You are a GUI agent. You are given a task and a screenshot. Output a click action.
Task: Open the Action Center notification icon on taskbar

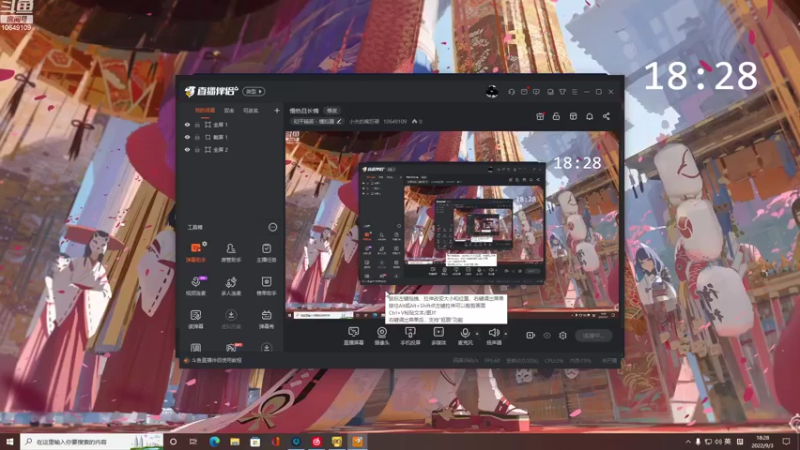click(787, 441)
